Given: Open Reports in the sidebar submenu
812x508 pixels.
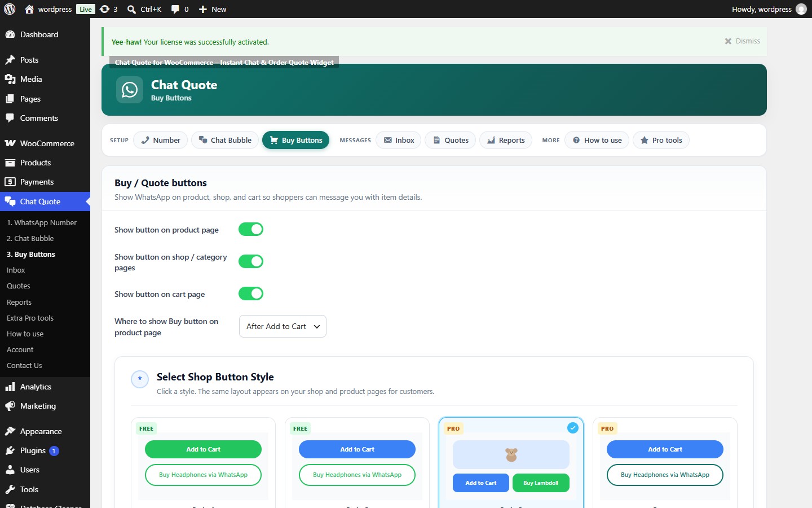Looking at the screenshot, I should click(x=19, y=302).
